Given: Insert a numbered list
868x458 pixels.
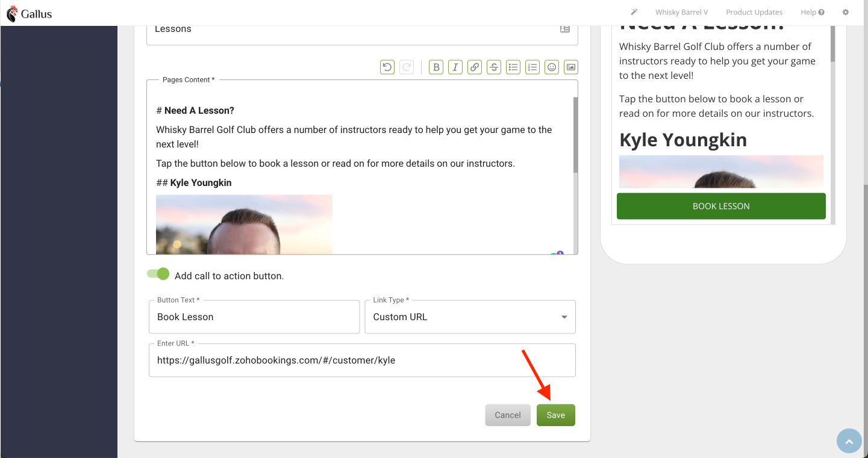Looking at the screenshot, I should [532, 67].
